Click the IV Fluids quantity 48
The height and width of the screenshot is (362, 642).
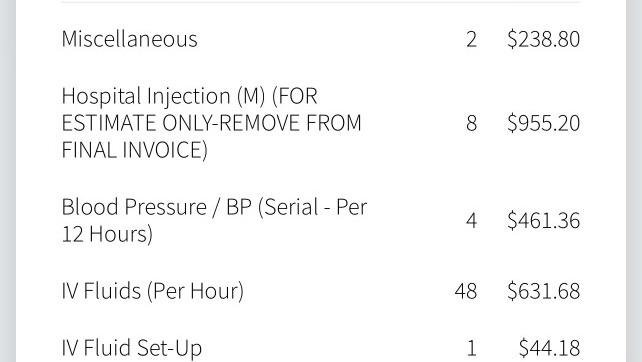[466, 292]
